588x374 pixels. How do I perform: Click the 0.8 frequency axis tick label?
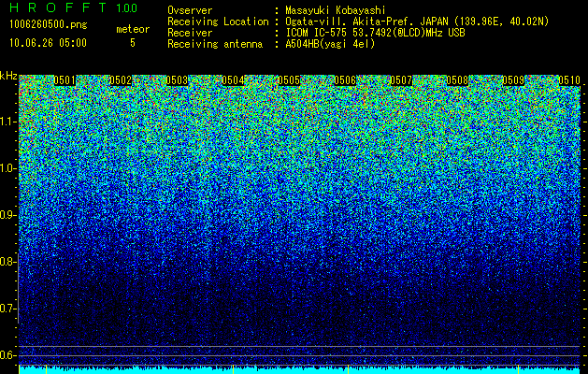click(x=8, y=262)
